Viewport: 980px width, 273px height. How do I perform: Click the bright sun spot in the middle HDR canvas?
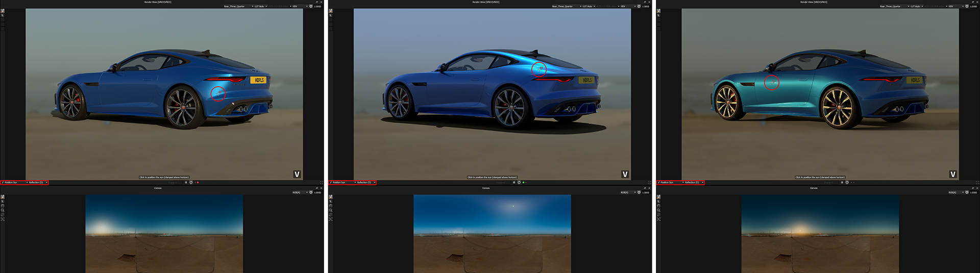point(513,206)
